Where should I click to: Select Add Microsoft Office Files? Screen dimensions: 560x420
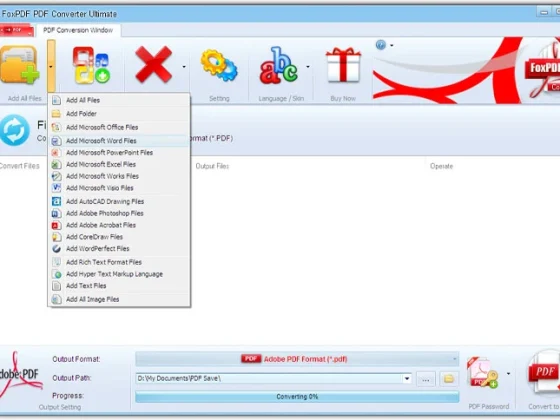click(x=118, y=128)
